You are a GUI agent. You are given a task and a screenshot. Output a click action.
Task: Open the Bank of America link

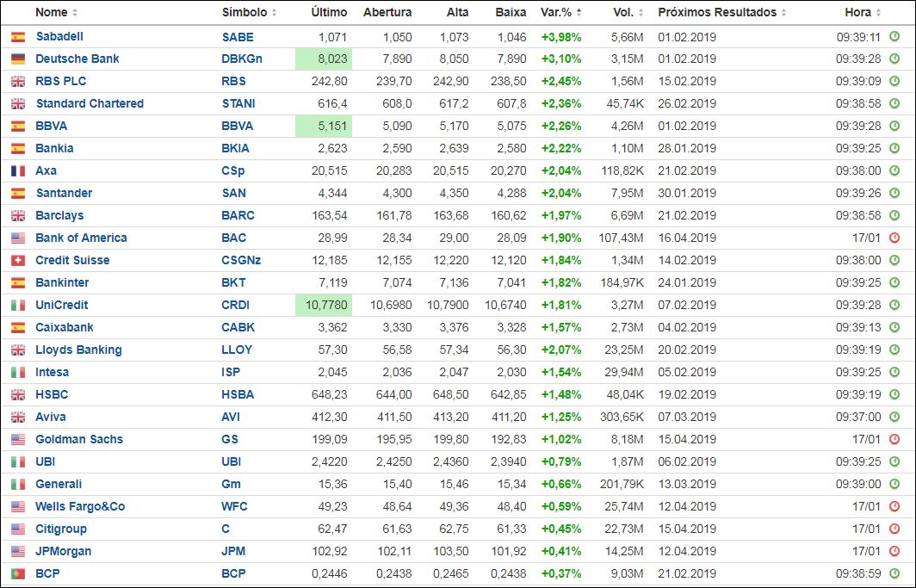coord(81,238)
